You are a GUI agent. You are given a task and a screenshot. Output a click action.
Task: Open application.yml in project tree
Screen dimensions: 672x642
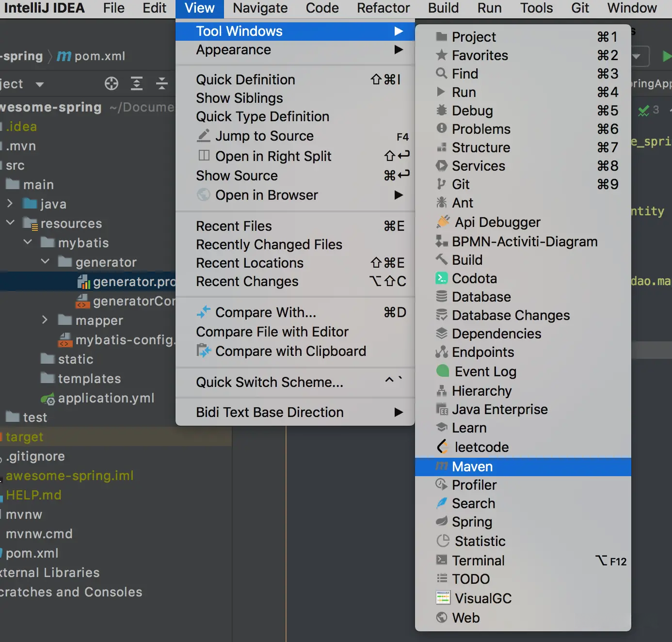(x=106, y=398)
